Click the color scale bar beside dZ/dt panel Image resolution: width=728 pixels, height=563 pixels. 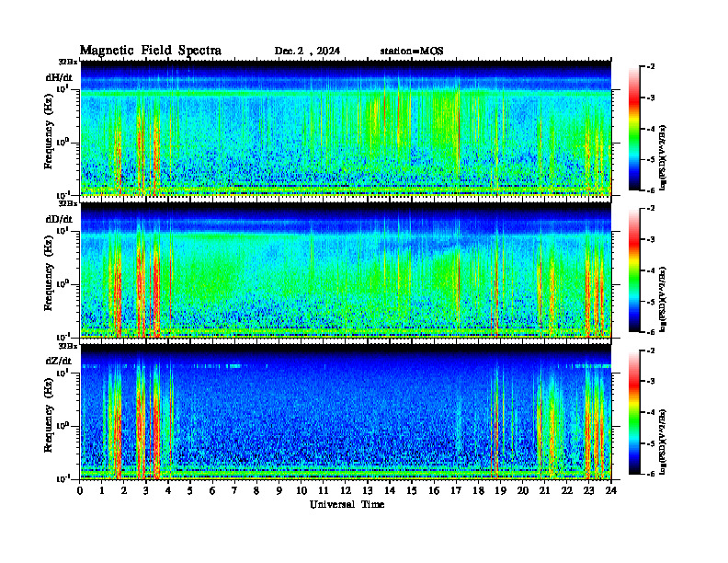pos(634,412)
